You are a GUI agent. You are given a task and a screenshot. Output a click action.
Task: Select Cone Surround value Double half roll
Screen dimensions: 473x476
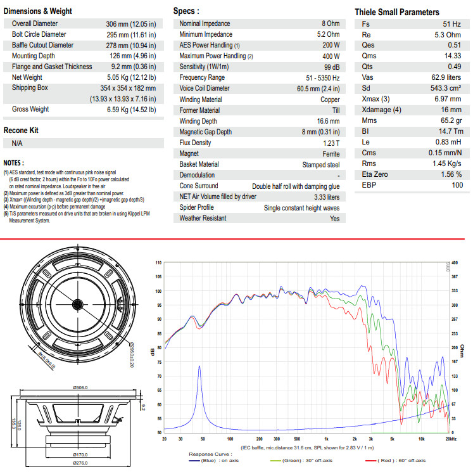[296, 186]
